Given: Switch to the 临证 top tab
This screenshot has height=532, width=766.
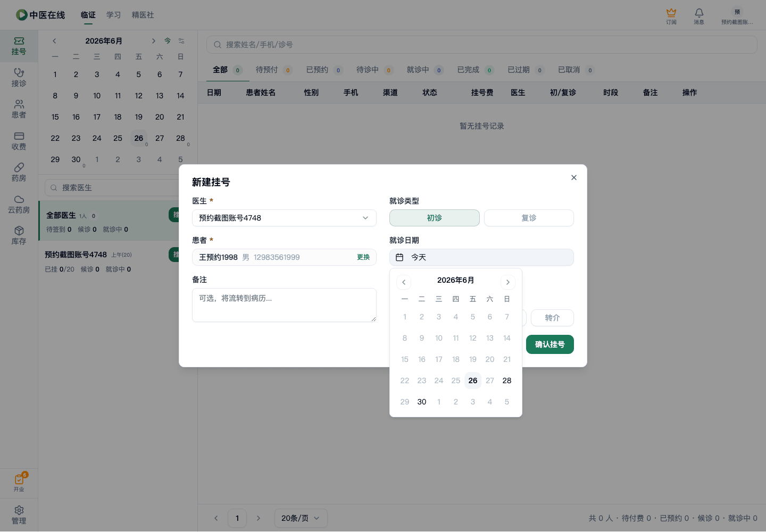Looking at the screenshot, I should click(88, 15).
